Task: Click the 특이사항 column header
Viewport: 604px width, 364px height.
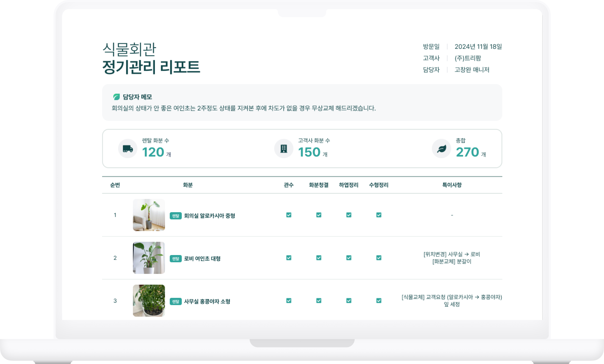Action: coord(452,185)
